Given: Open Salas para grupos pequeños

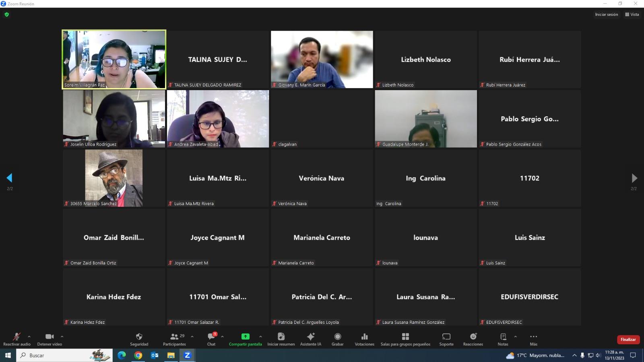Looking at the screenshot, I should [405, 337].
